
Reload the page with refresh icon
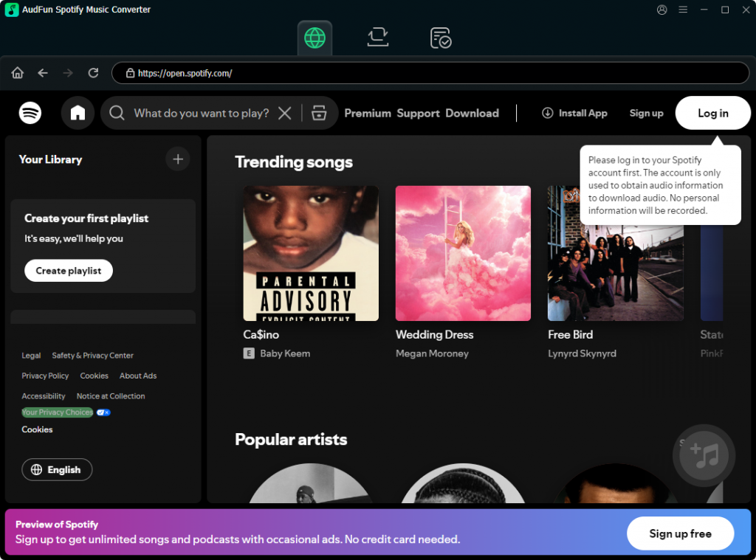click(93, 73)
